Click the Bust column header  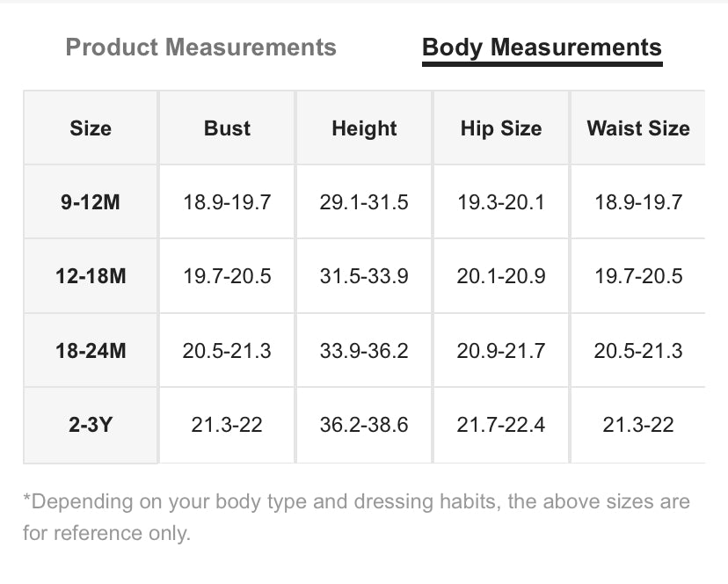click(227, 128)
